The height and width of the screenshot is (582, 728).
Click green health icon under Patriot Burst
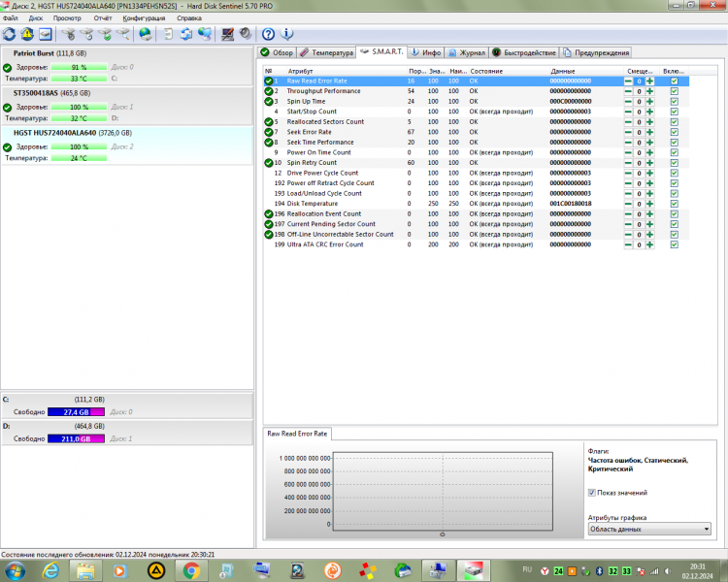point(7,67)
